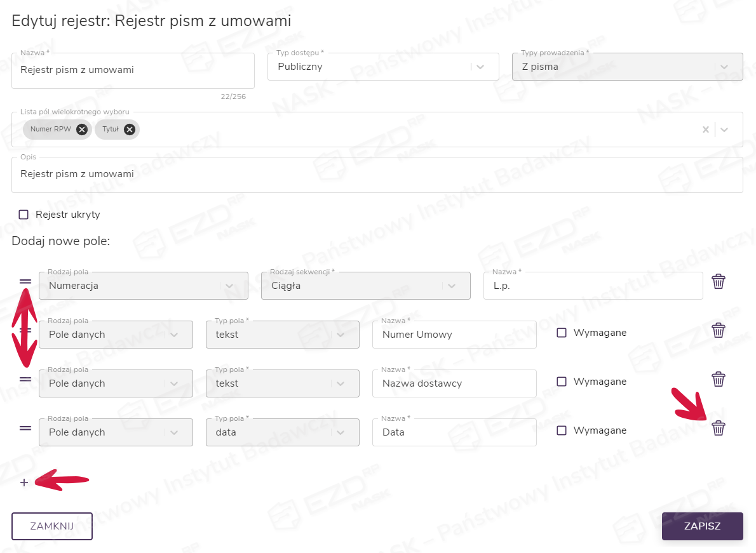
Task: Remove the Nazwa dostawcy field via trash icon
Action: pos(718,379)
